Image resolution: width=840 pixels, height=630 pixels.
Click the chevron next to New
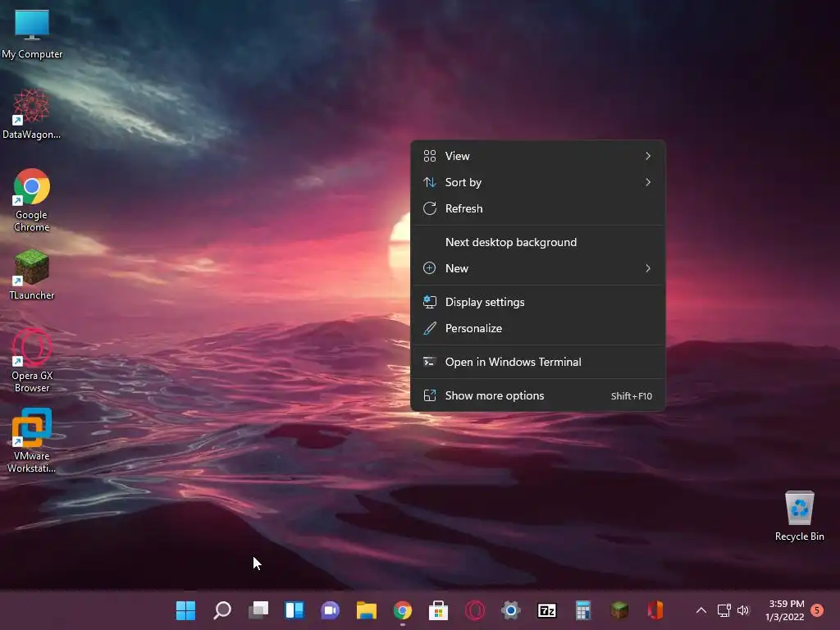pos(648,268)
